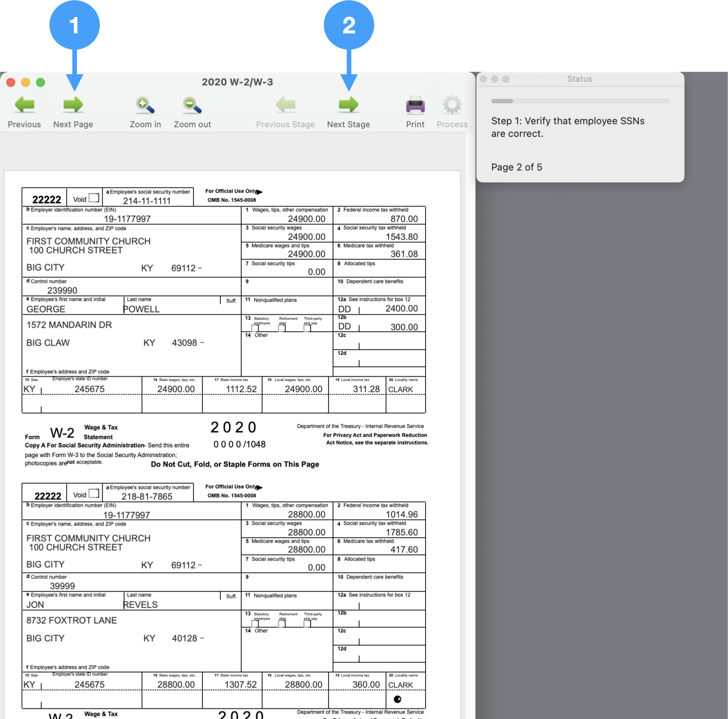
Task: Tick Third-party sick pay on second W-2
Action: pyautogui.click(x=307, y=624)
